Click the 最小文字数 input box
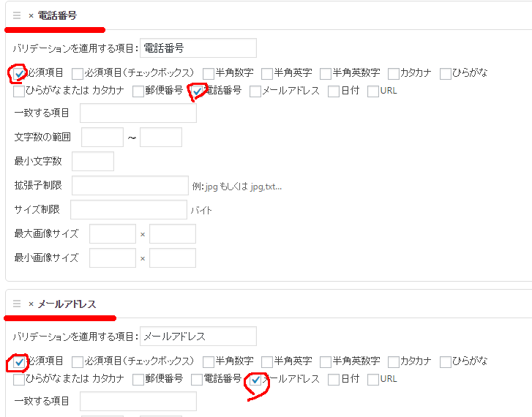532x417 pixels. (x=93, y=161)
